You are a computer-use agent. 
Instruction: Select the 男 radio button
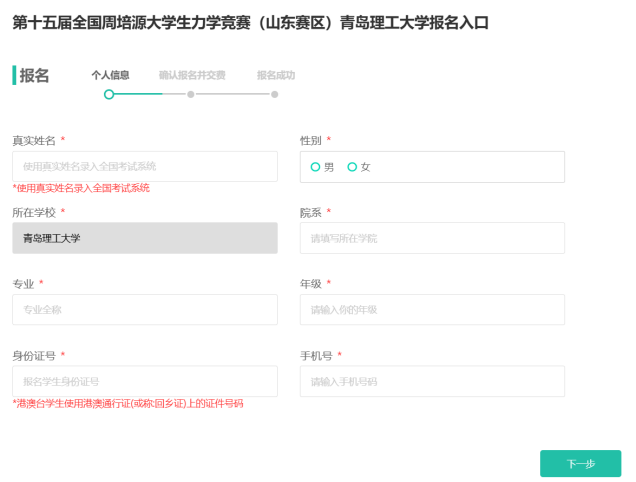(x=315, y=167)
